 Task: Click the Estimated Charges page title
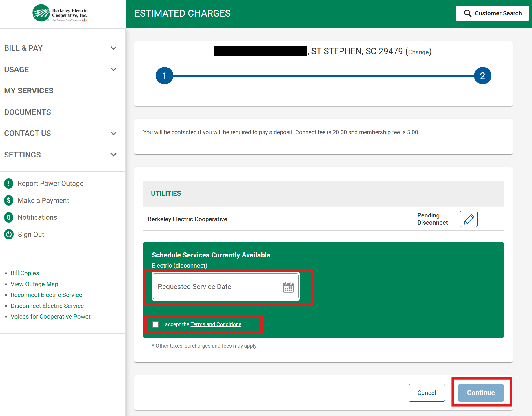tap(183, 13)
